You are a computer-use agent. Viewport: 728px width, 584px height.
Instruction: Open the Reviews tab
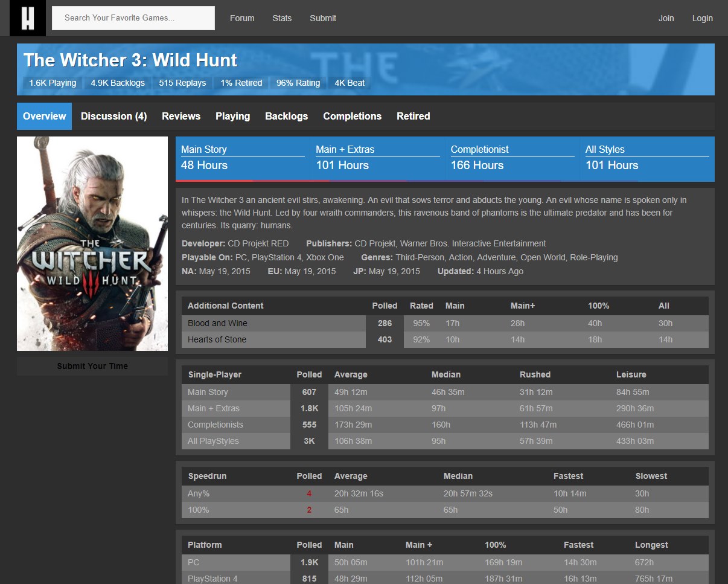pos(181,116)
